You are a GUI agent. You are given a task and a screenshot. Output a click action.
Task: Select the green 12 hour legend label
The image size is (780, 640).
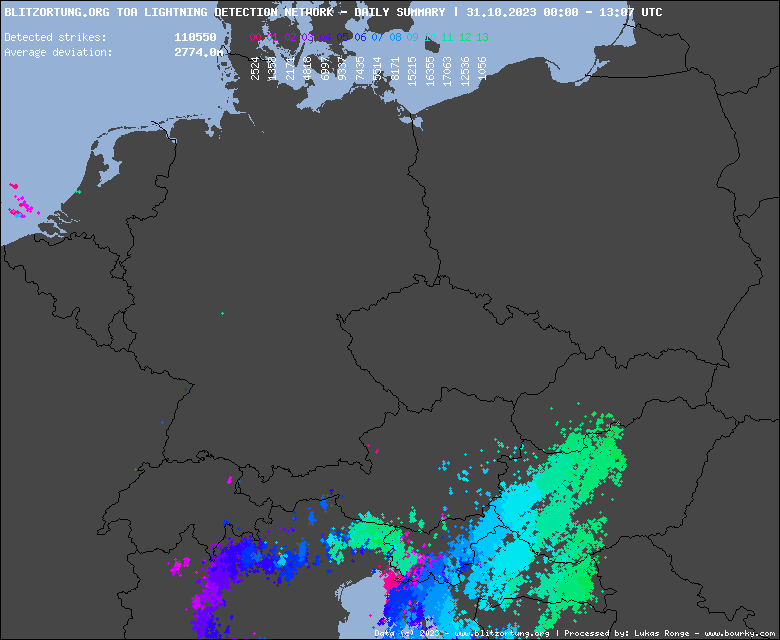[x=464, y=37]
